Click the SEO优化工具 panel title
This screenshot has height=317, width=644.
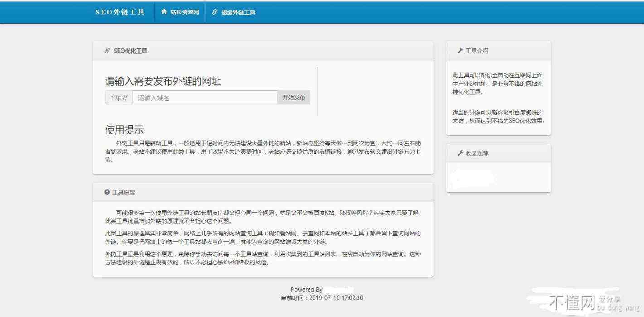point(131,51)
